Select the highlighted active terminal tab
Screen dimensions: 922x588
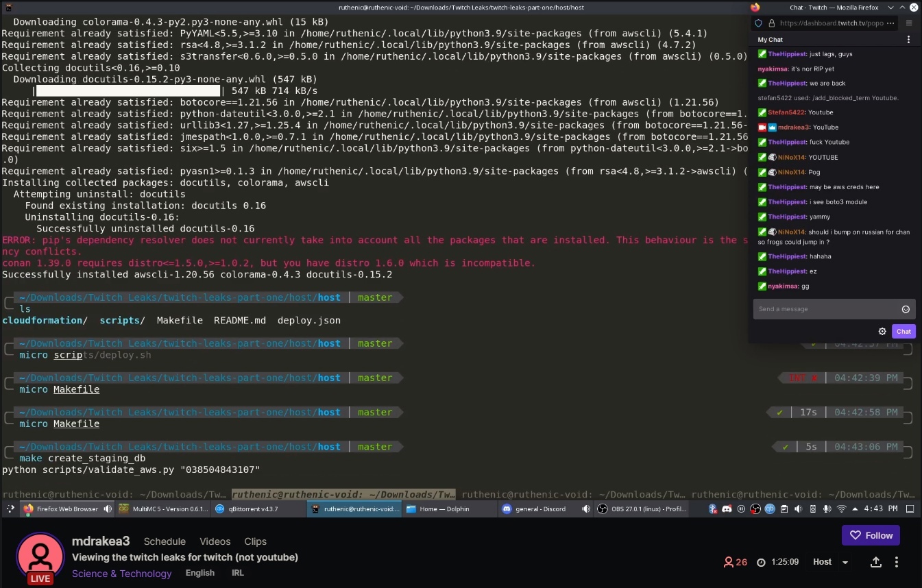tap(343, 494)
